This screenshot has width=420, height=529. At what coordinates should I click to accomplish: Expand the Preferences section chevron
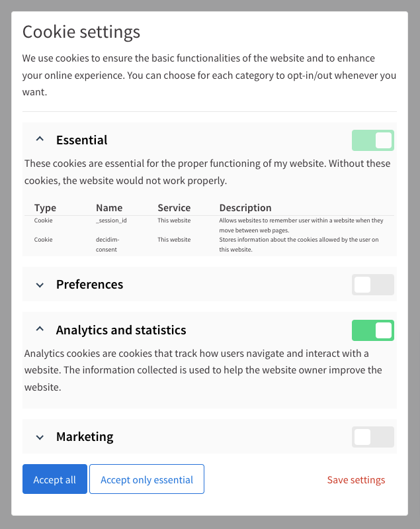coord(40,285)
